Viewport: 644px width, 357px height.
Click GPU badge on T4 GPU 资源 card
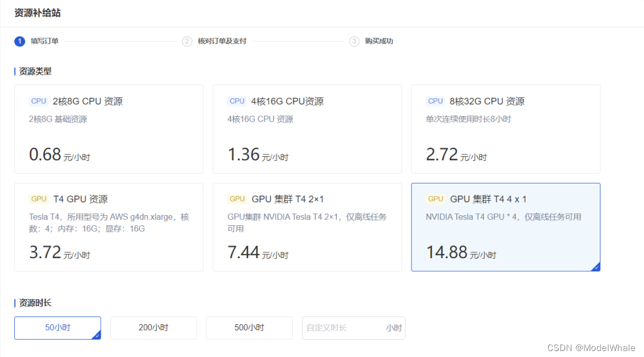coord(39,199)
